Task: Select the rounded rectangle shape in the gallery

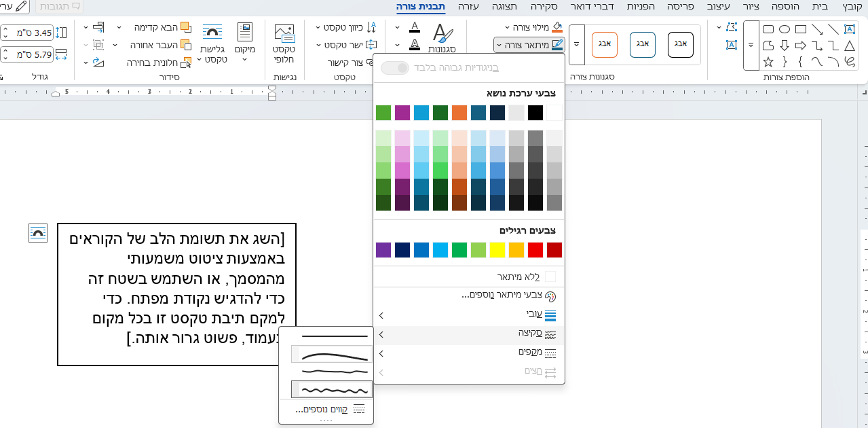Action: (x=768, y=29)
